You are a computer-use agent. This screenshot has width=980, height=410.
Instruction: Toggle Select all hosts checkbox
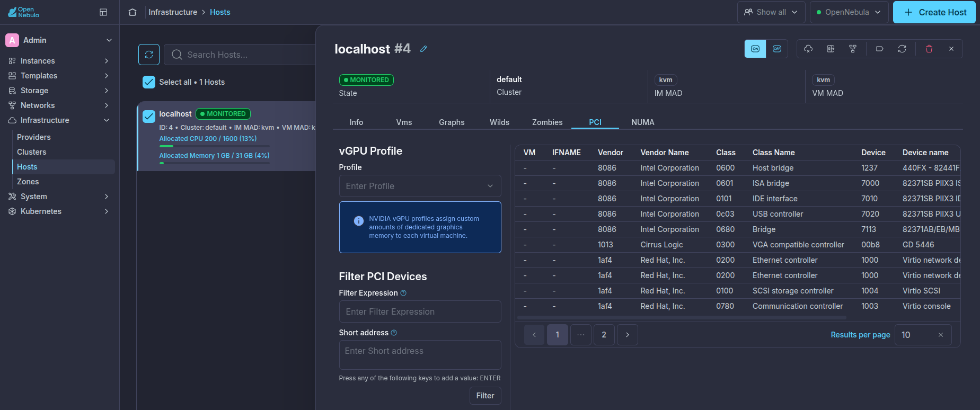[149, 82]
